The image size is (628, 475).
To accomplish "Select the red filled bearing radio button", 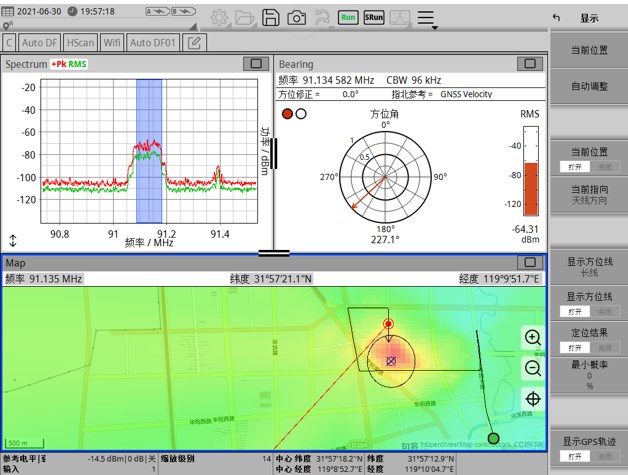I will (287, 114).
